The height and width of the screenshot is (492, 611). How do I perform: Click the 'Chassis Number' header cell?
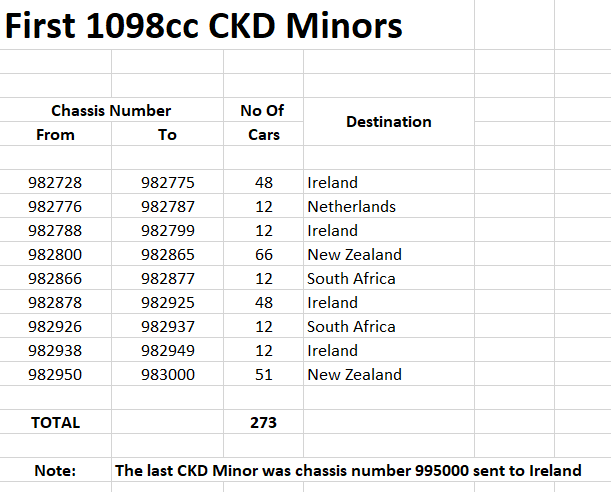[111, 110]
